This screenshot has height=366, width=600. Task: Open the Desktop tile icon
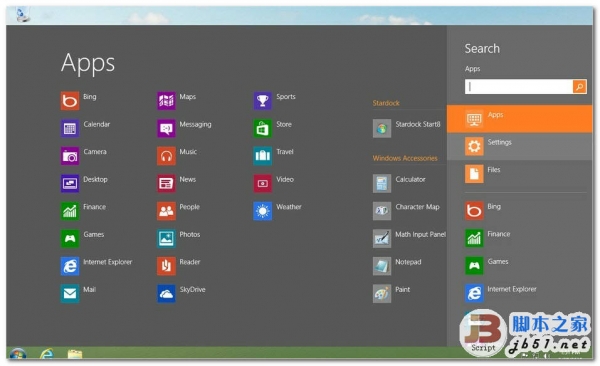tap(70, 183)
